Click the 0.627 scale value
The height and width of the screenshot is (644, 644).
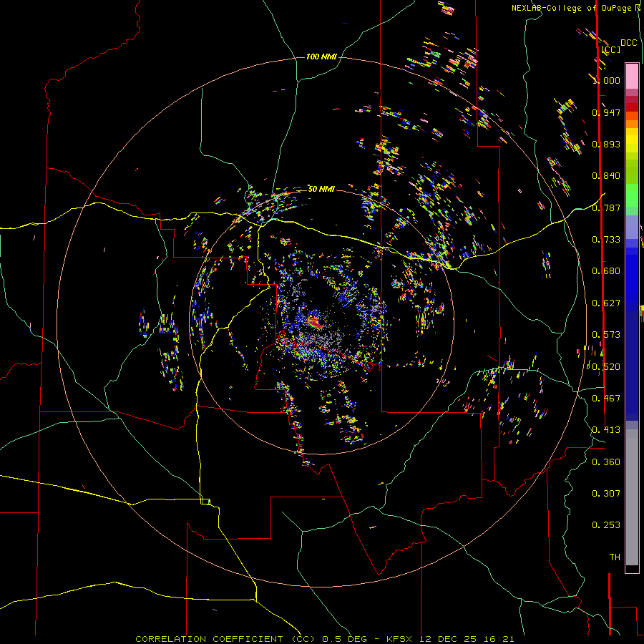[606, 303]
